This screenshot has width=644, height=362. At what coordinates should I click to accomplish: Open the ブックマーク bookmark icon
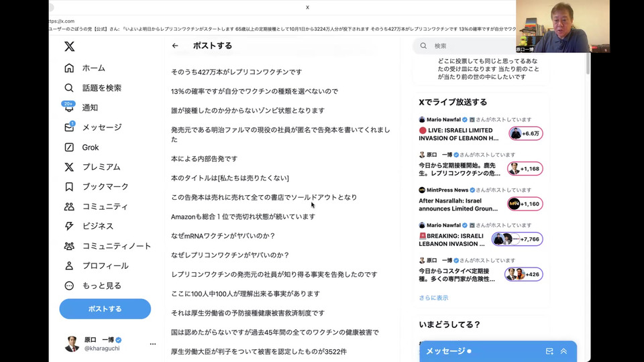coord(69,186)
